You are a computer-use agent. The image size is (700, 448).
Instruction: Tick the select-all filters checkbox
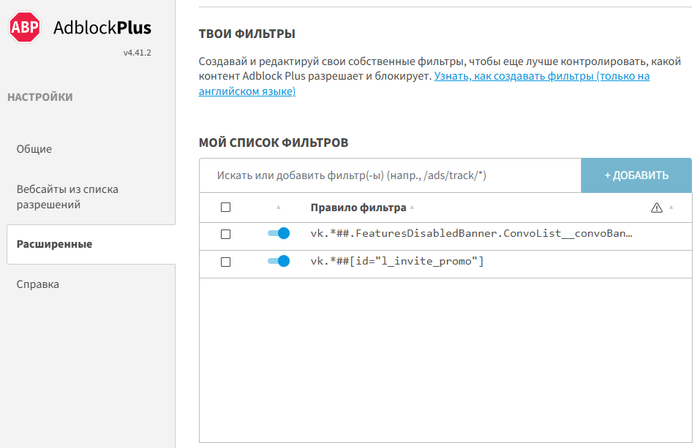tap(225, 207)
